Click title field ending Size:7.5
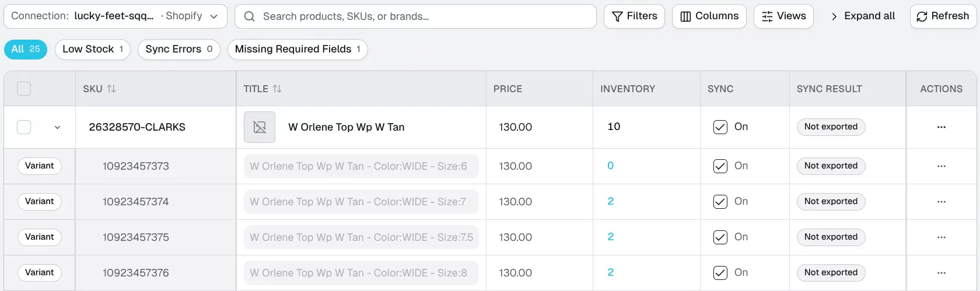This screenshot has width=980, height=291. tap(361, 237)
